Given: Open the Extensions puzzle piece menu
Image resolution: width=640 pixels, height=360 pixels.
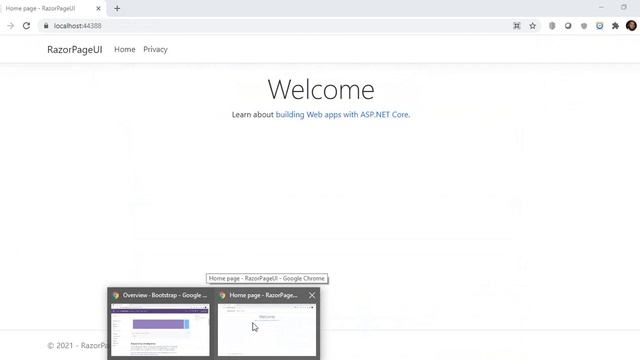Looking at the screenshot, I should [x=616, y=26].
